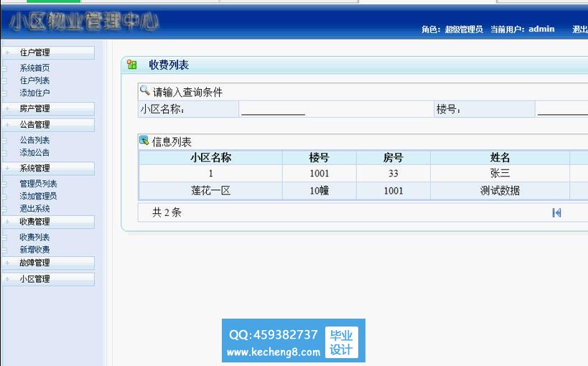Expand the 故障管理 menu section

(x=48, y=263)
